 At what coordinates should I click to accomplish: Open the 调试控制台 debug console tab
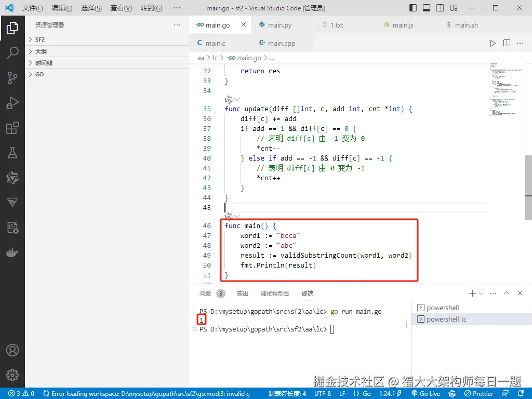click(x=275, y=294)
